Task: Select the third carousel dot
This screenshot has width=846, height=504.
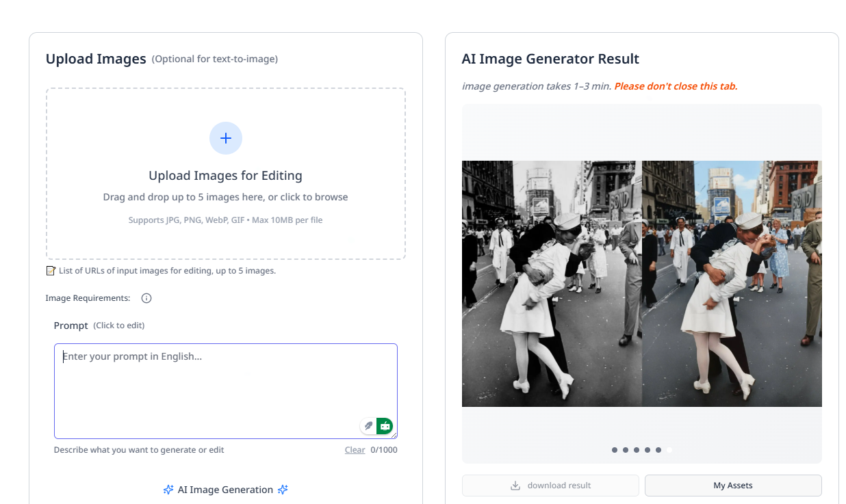Action: (637, 450)
